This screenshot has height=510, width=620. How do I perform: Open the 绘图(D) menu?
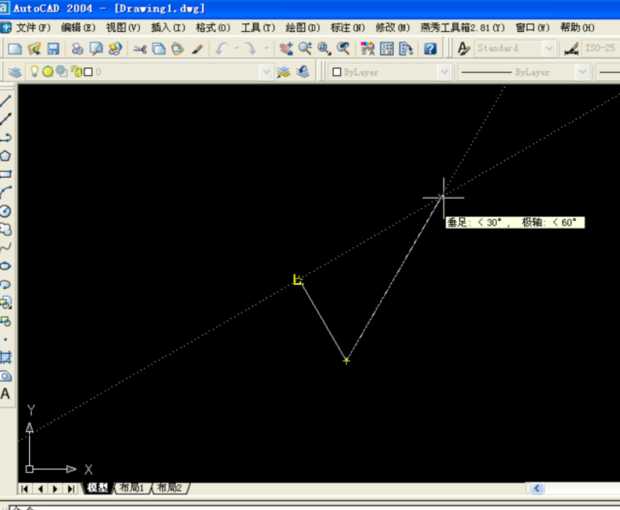point(302,28)
